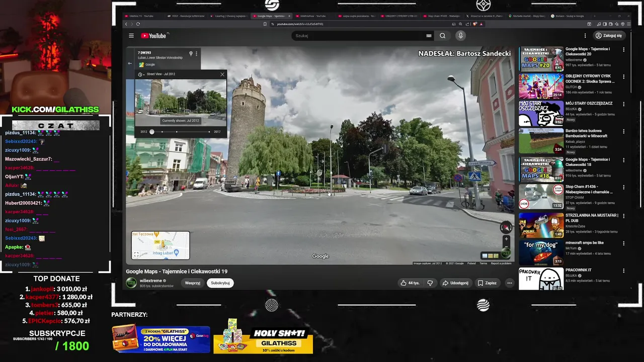The width and height of the screenshot is (644, 362).
Task: Close the active Google Maps tab
Action: click(x=289, y=16)
